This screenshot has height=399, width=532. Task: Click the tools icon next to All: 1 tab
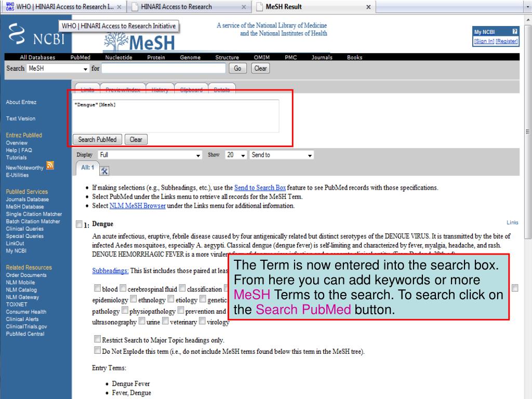tap(104, 171)
